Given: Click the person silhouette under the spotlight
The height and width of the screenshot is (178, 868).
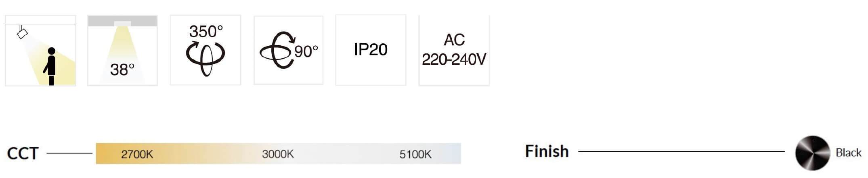Looking at the screenshot, I should coord(51,66).
